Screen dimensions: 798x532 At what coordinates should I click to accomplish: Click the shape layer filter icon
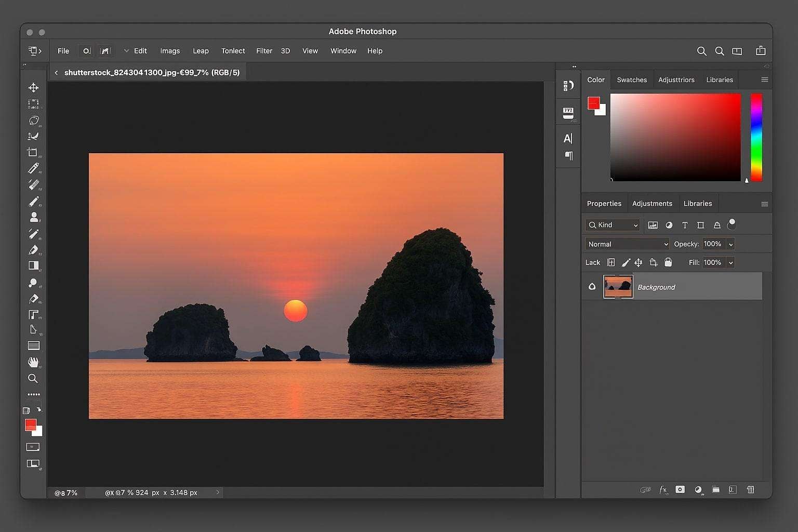[700, 225]
